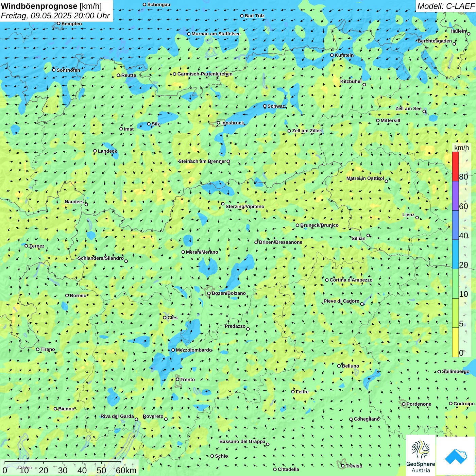Click the 'Bassano del Grappa' label

[242, 441]
